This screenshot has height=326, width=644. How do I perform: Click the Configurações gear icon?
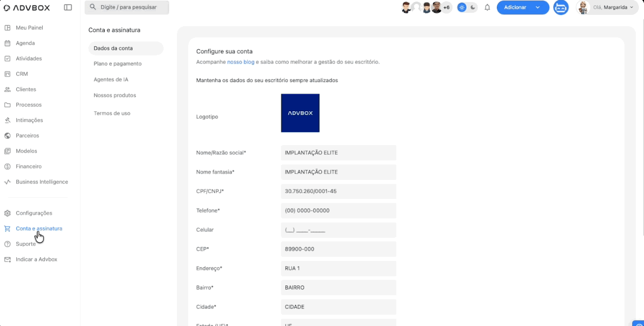7,213
